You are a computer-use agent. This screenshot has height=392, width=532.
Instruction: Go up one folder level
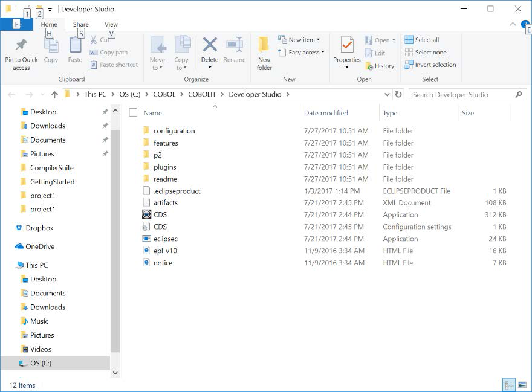click(x=54, y=94)
